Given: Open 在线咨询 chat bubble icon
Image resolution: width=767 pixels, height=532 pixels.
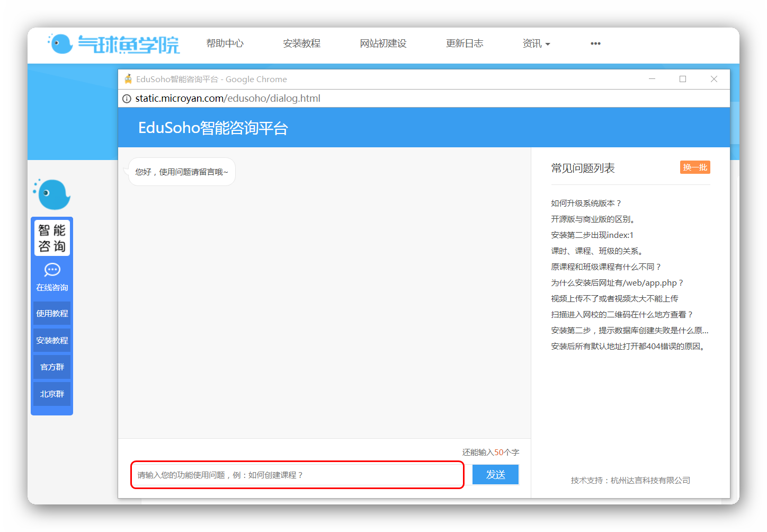Looking at the screenshot, I should pos(52,270).
